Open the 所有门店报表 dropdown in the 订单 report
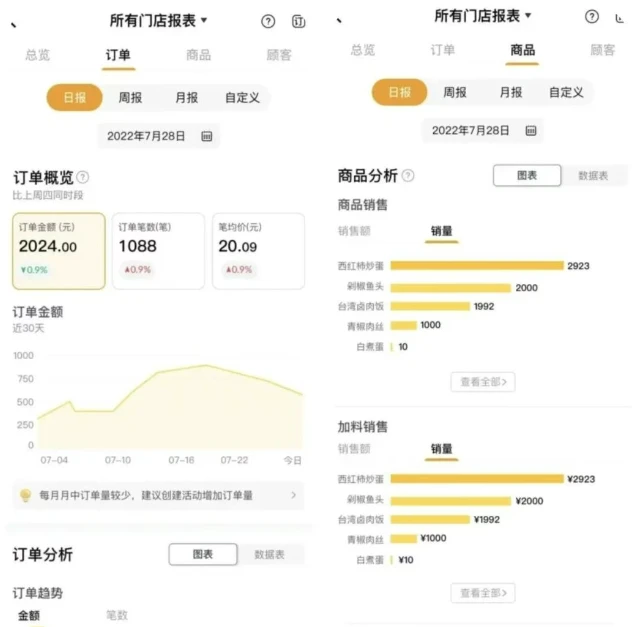Image resolution: width=634 pixels, height=627 pixels. pyautogui.click(x=158, y=20)
